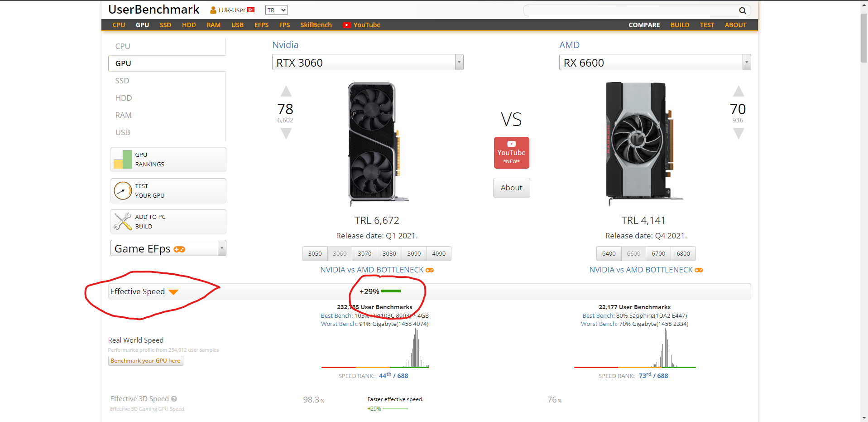The height and width of the screenshot is (422, 868).
Task: Switch AMD card to 6700
Action: [658, 254]
